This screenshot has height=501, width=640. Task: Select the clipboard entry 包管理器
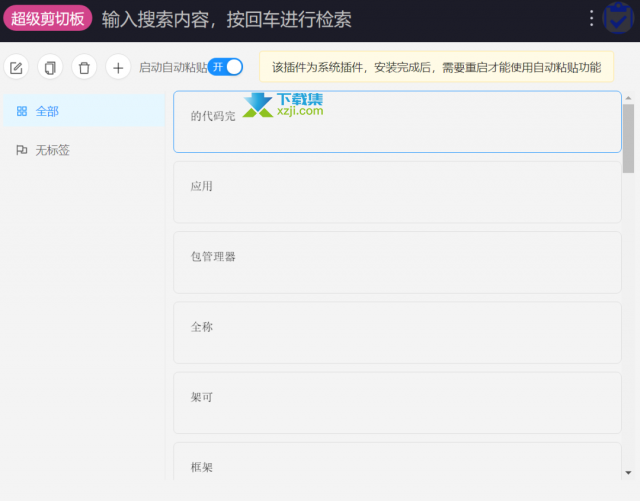pos(397,262)
